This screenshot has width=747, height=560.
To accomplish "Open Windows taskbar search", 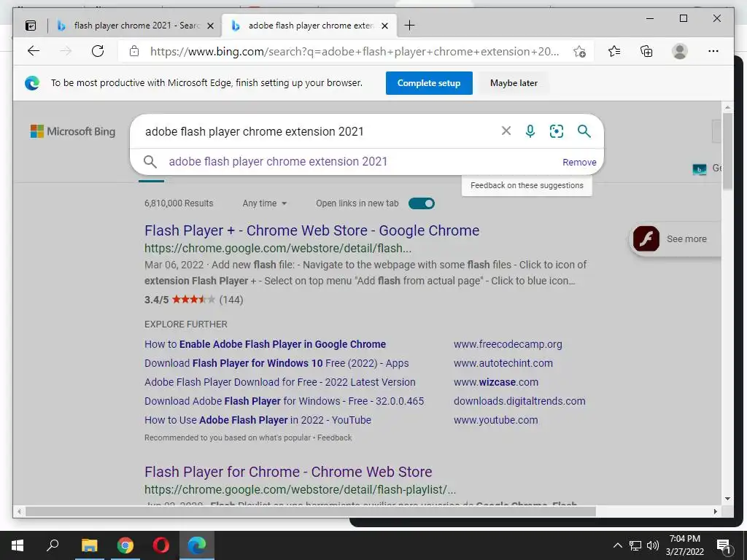I will pos(53,545).
